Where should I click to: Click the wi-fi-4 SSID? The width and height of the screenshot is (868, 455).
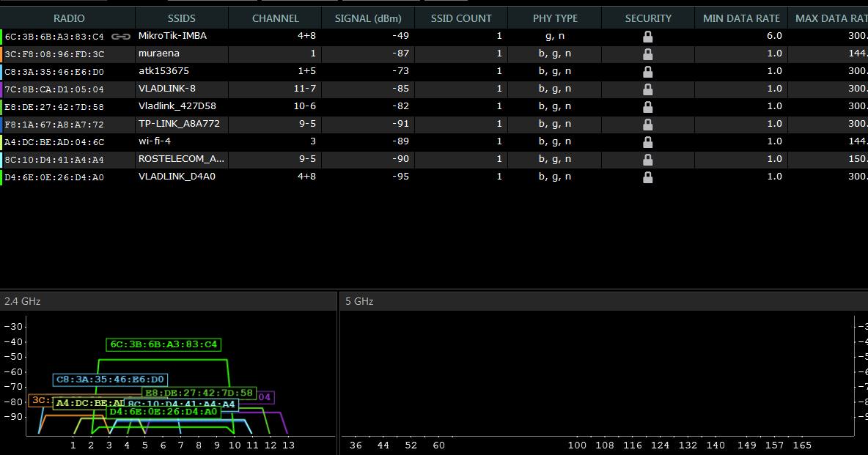coord(155,141)
